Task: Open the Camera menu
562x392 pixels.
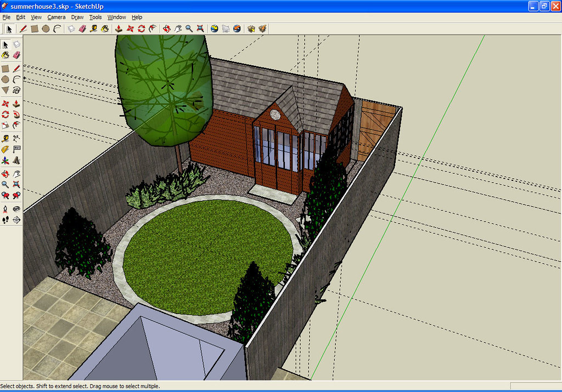Action: coord(57,17)
